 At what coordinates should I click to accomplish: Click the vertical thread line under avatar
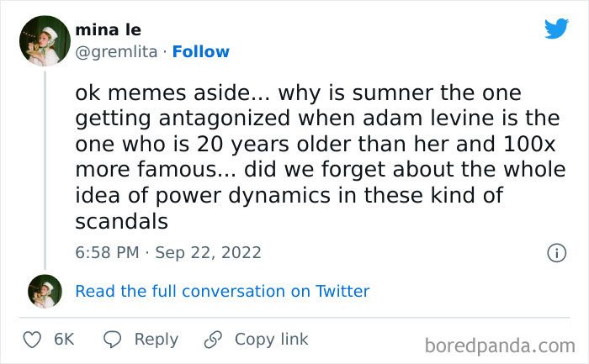[45, 168]
